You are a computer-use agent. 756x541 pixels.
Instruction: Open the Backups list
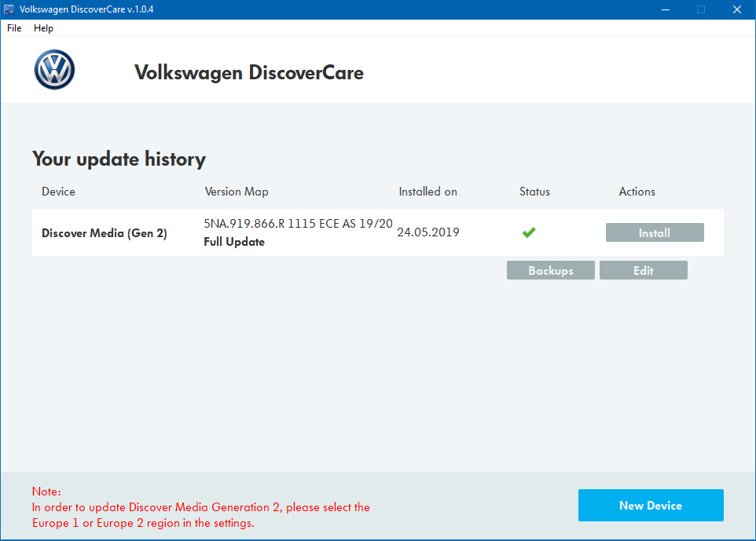(x=551, y=270)
